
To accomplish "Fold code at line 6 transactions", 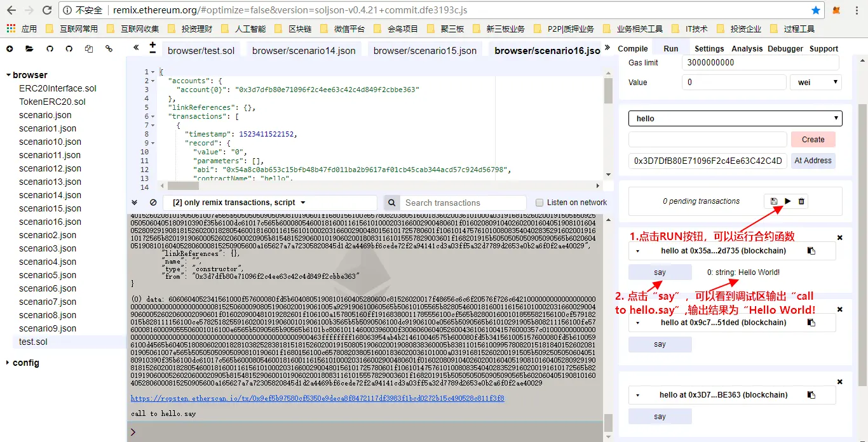I will [x=153, y=116].
